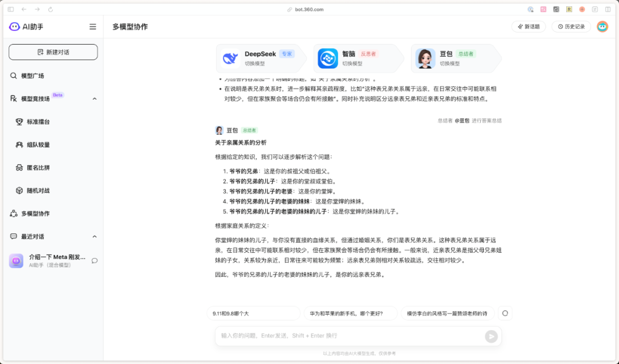Start a new topic with 新话题
The height and width of the screenshot is (364, 619).
click(528, 26)
